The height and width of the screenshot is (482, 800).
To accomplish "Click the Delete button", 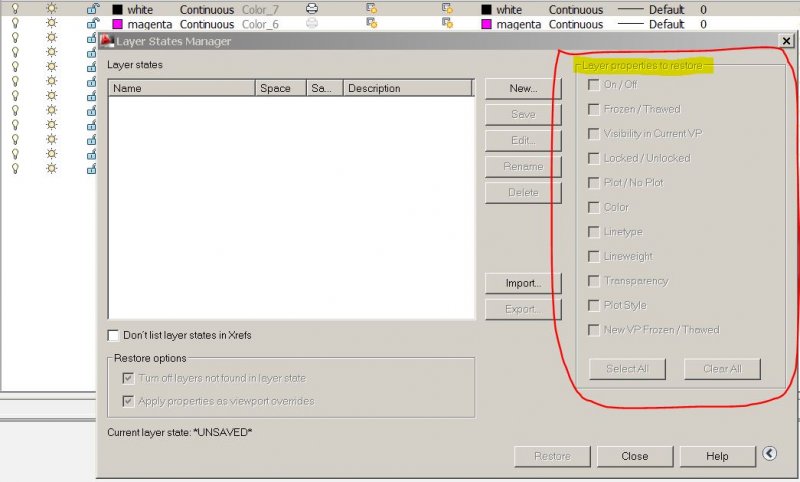I will pos(523,192).
